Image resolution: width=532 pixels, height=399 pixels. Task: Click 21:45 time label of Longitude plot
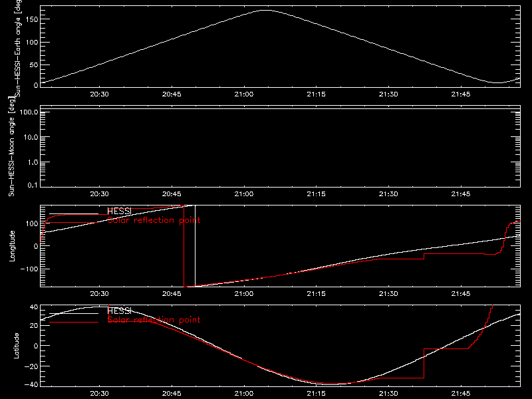tap(461, 293)
